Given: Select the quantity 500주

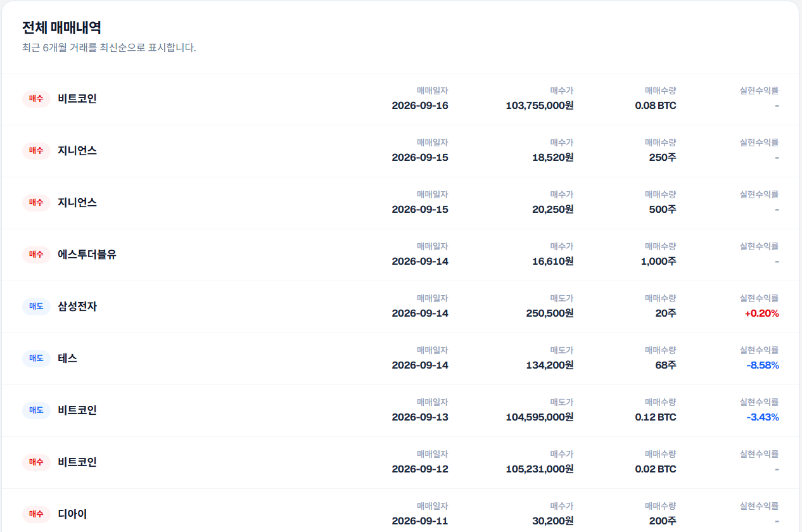Looking at the screenshot, I should 663,210.
